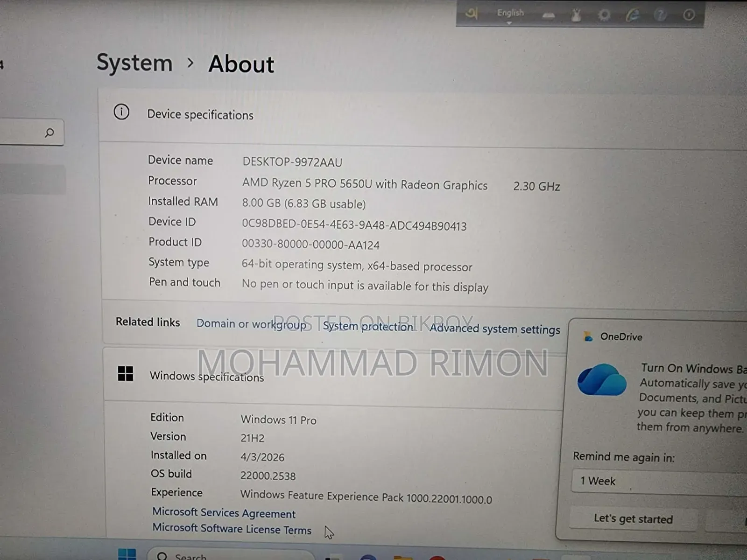
Task: Click the OneDrive cloud icon in popup
Action: pos(602,380)
